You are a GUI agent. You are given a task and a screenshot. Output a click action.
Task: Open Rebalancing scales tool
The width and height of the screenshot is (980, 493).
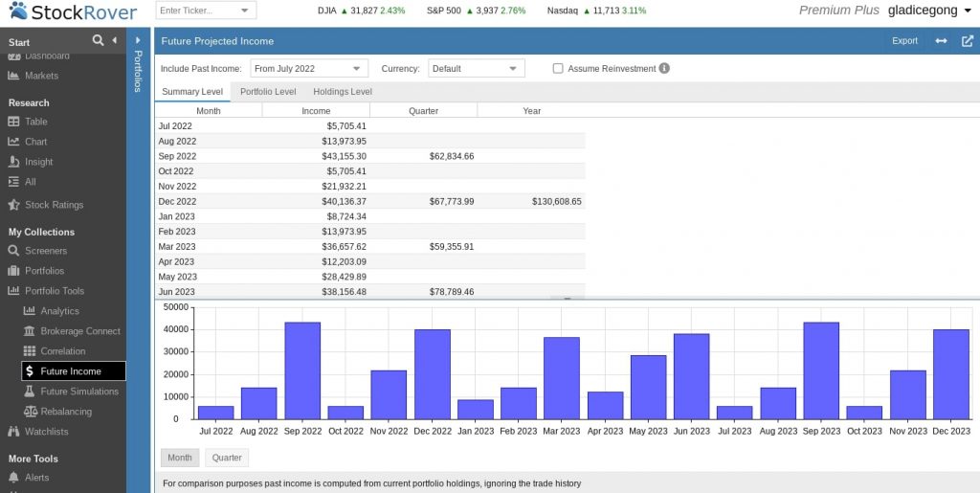coord(66,412)
